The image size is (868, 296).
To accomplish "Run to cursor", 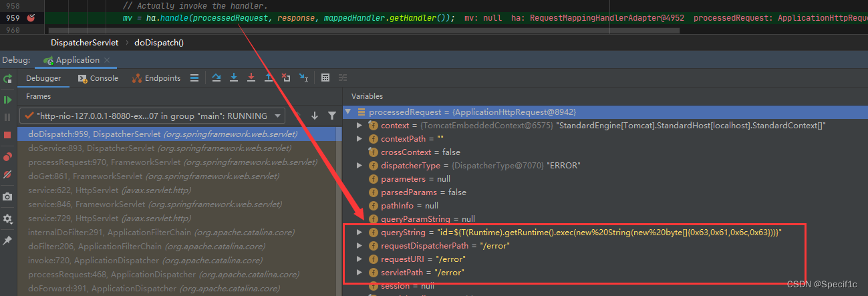I will (303, 78).
